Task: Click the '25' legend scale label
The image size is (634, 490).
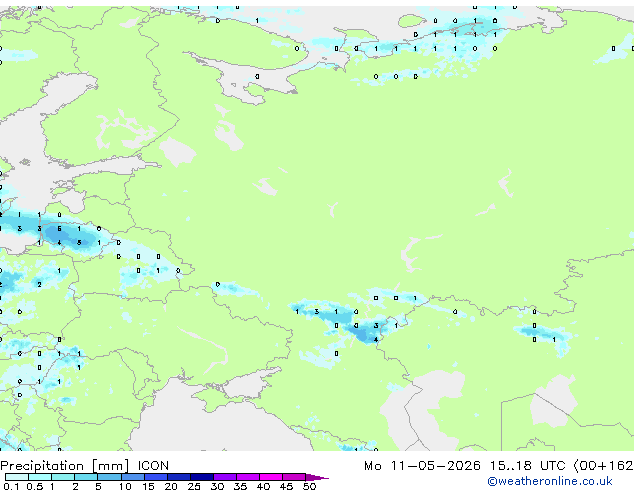Action: (194, 486)
